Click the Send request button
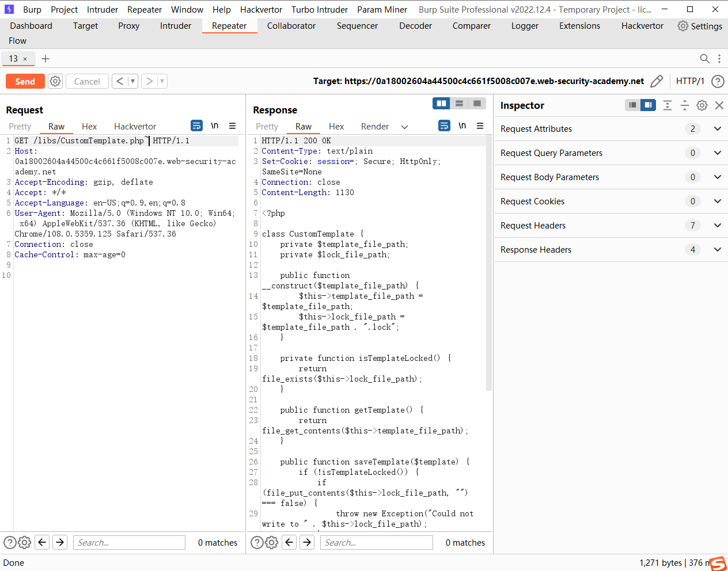The image size is (728, 571). point(25,81)
